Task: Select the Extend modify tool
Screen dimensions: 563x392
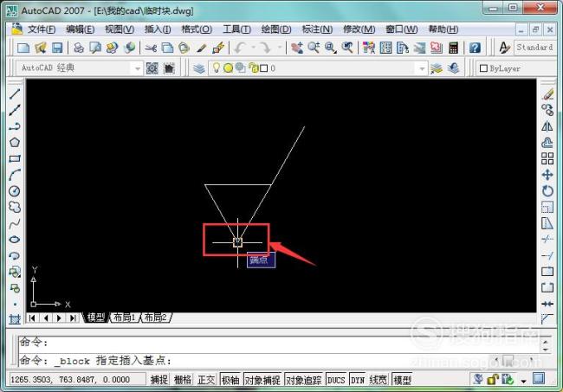Action: click(547, 256)
